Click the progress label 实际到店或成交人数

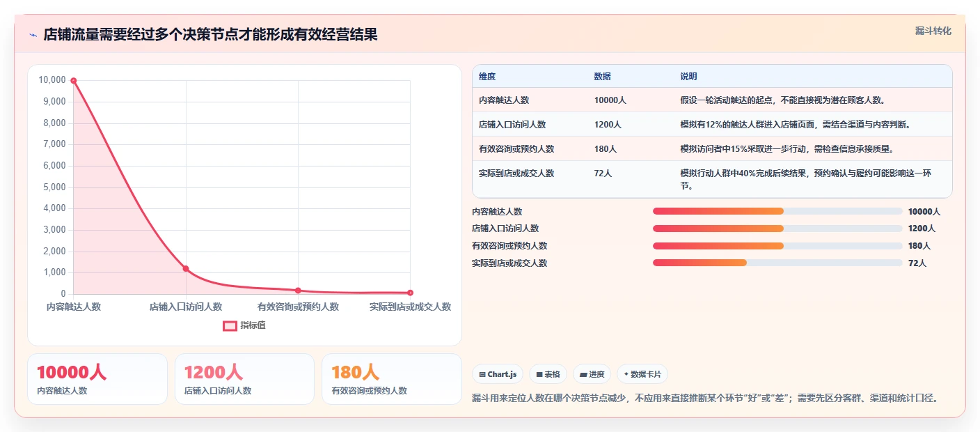pyautogui.click(x=509, y=263)
